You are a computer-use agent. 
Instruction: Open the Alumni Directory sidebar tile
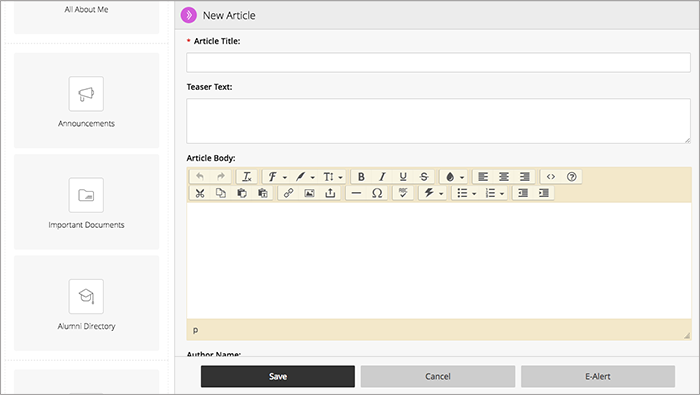click(86, 303)
